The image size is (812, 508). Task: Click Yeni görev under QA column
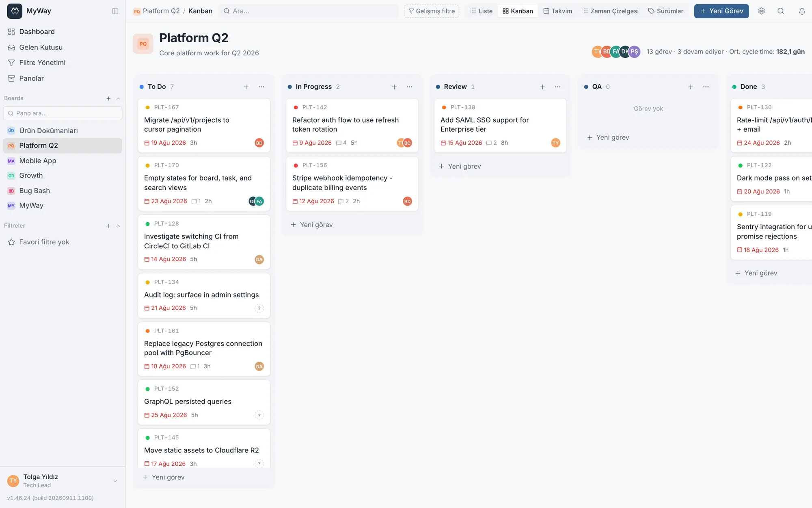pyautogui.click(x=608, y=137)
